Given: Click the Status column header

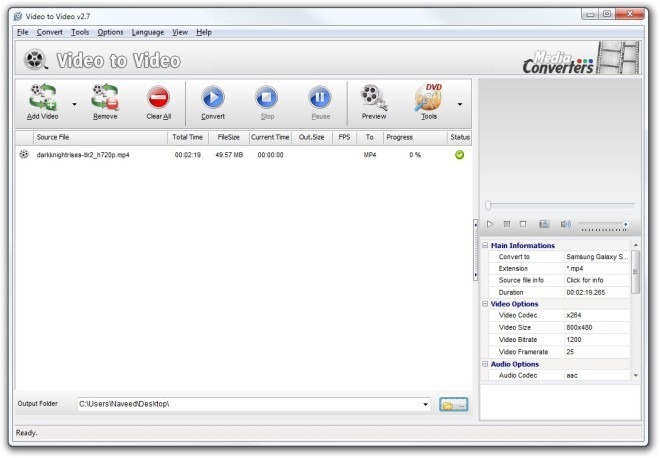Looking at the screenshot, I should (459, 137).
